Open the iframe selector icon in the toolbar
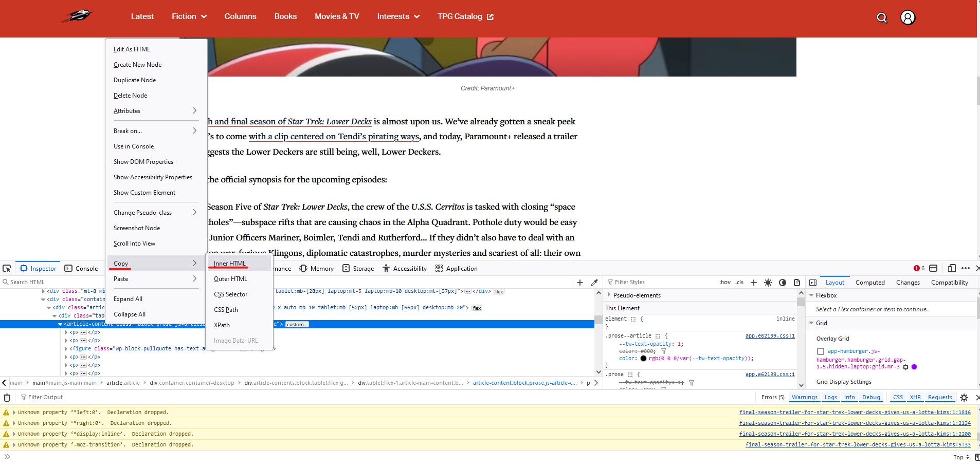This screenshot has height=467, width=980. pyautogui.click(x=934, y=268)
